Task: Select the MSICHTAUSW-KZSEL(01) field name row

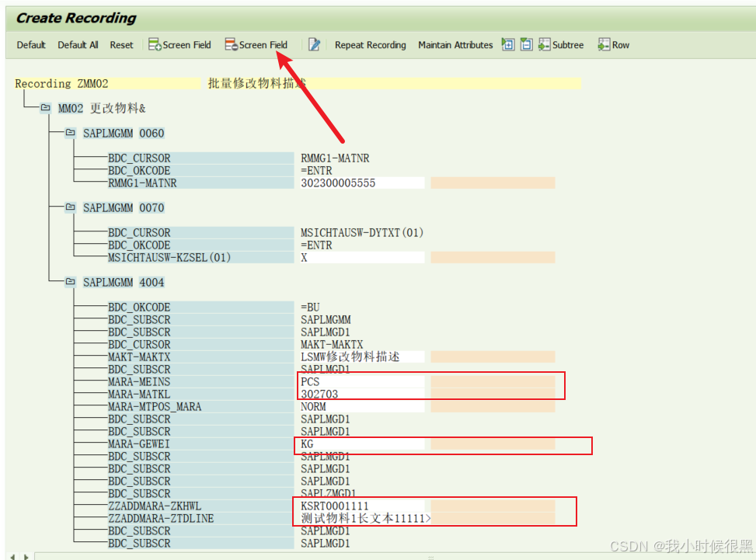Action: click(x=200, y=258)
